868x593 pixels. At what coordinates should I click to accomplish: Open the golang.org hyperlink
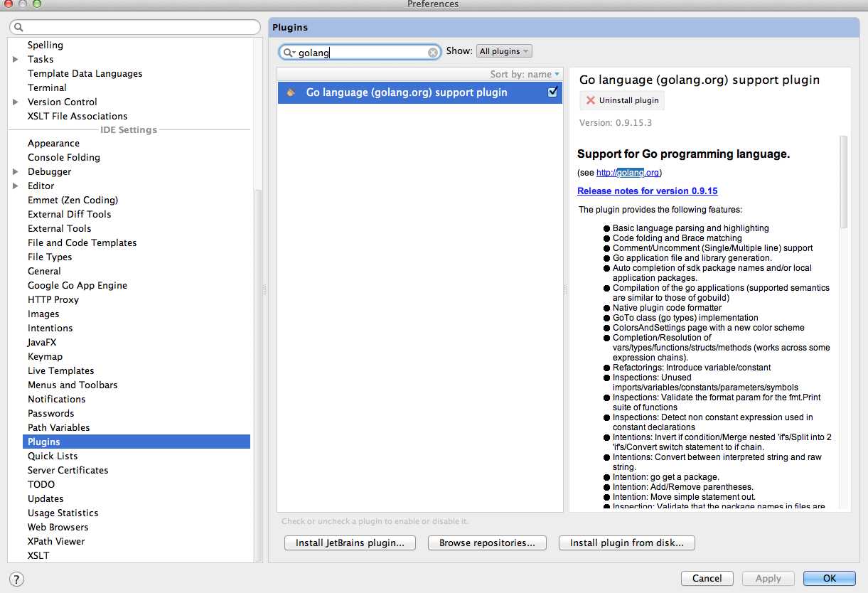click(x=628, y=173)
